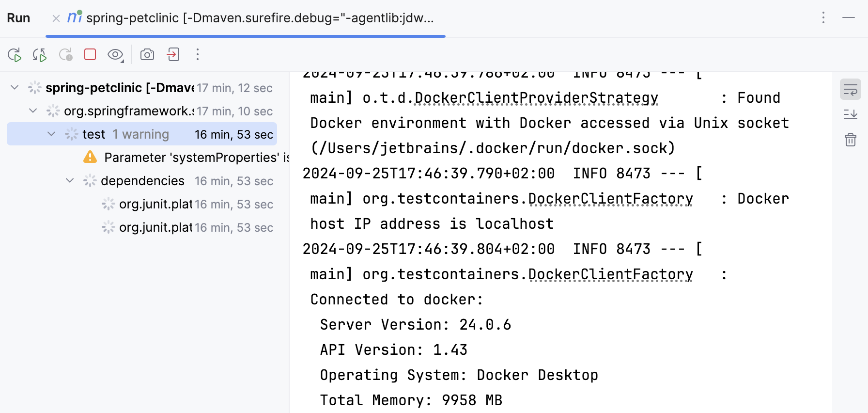Hide the Run tool window
This screenshot has height=413, width=868.
[x=849, y=18]
